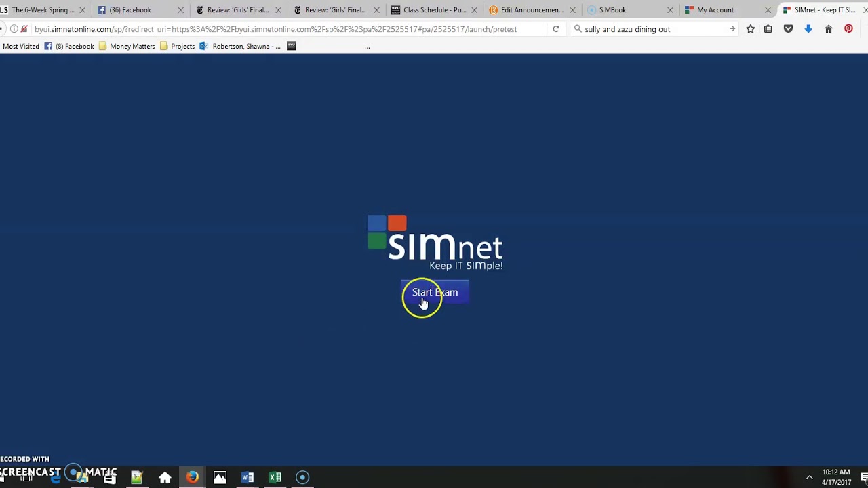The width and height of the screenshot is (868, 488).
Task: Close the Class Schedule tab
Action: coord(473,10)
